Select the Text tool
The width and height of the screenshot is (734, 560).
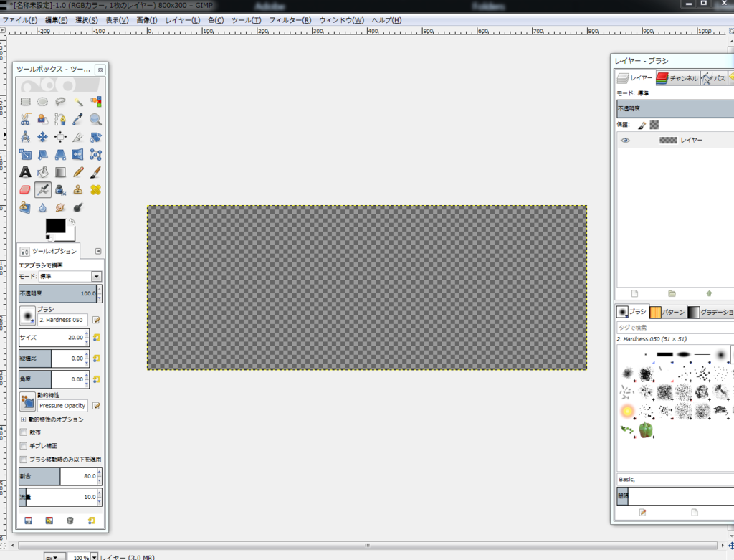tap(25, 172)
